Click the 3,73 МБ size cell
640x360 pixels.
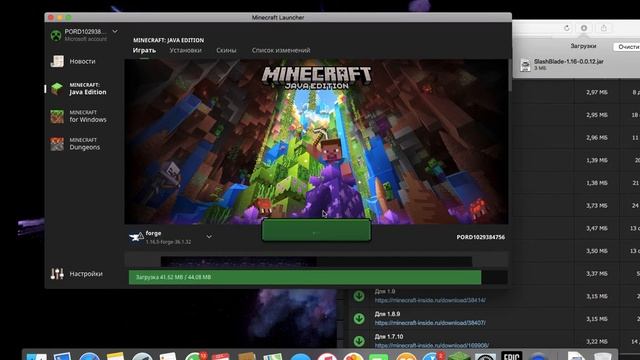coord(597,206)
